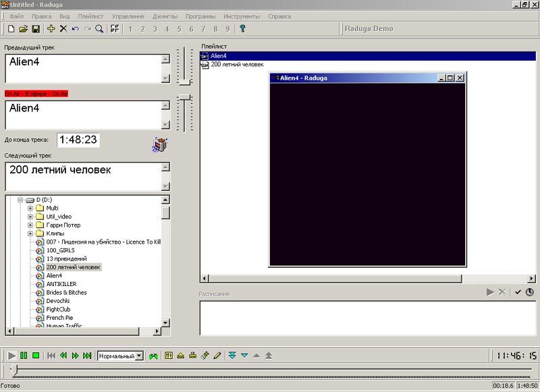Click the upper volume slider handle
The width and height of the screenshot is (540, 392).
(x=184, y=82)
